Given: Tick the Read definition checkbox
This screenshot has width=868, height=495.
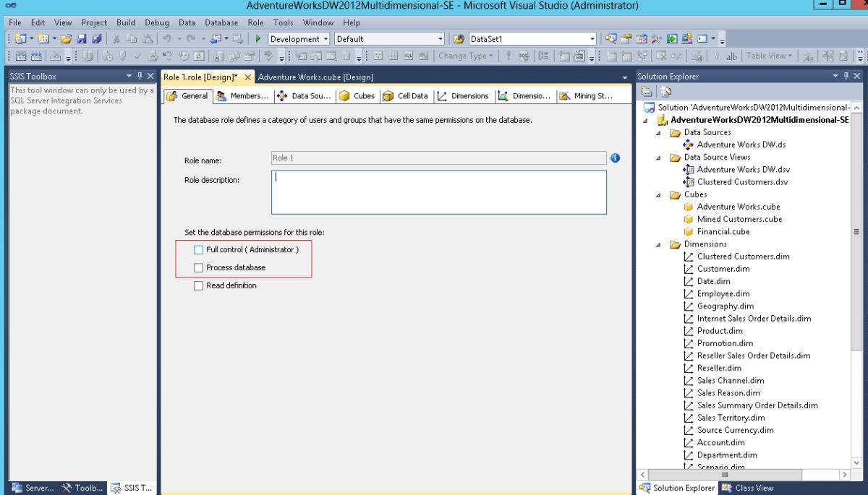Looking at the screenshot, I should pyautogui.click(x=199, y=285).
